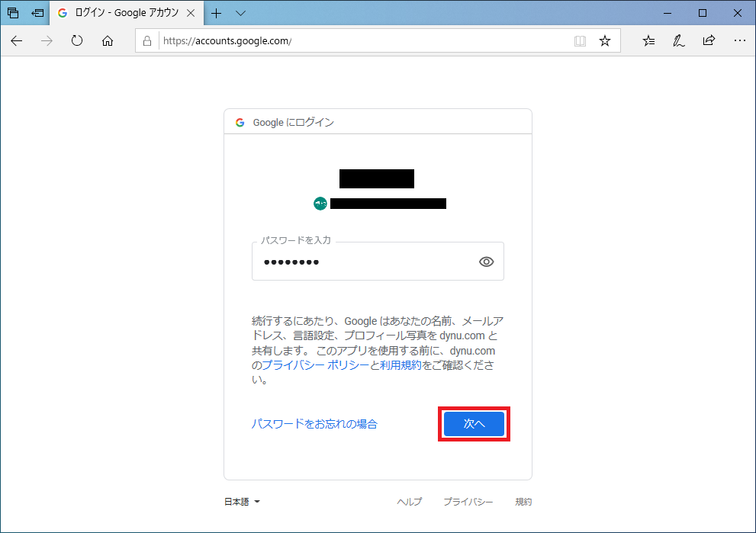Toggle password visibility eye icon

coord(487,262)
